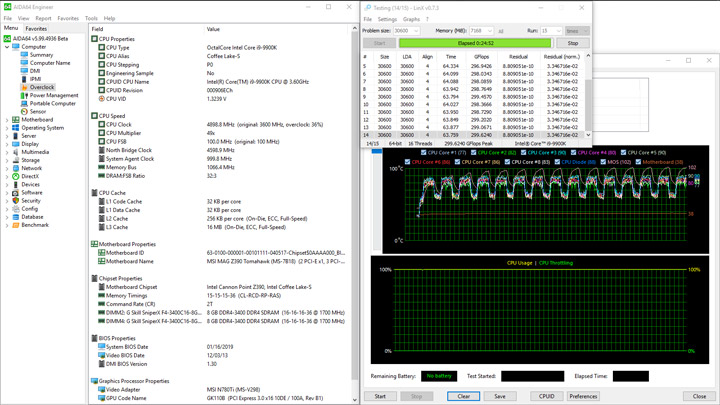Select the Network category icon
Viewport: 720px width, 405px height.
tap(16, 168)
